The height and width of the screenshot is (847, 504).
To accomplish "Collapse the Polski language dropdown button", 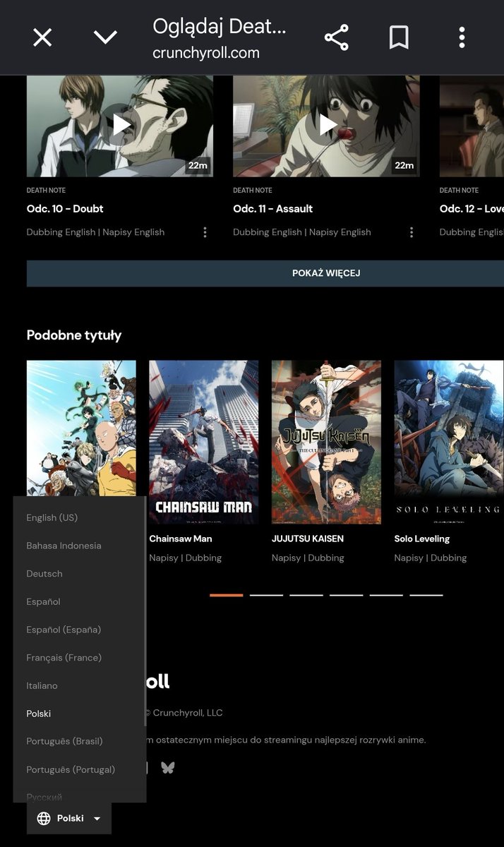I will tap(69, 819).
